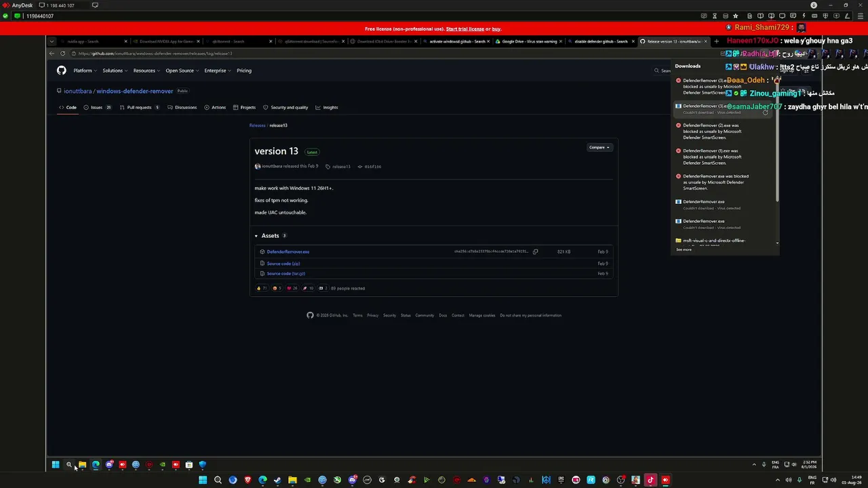Close the Release version 13 tab
Screen dimensions: 868x488
tap(705, 41)
